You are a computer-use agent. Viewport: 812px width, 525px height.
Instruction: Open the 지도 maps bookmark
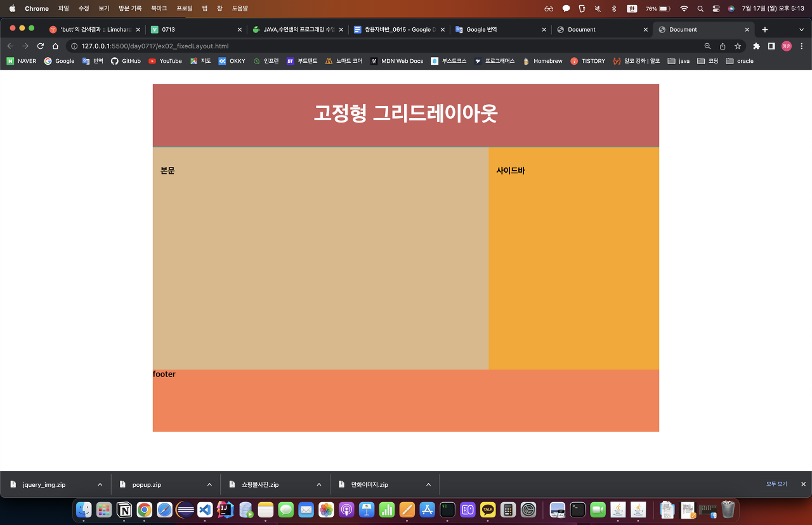point(200,61)
